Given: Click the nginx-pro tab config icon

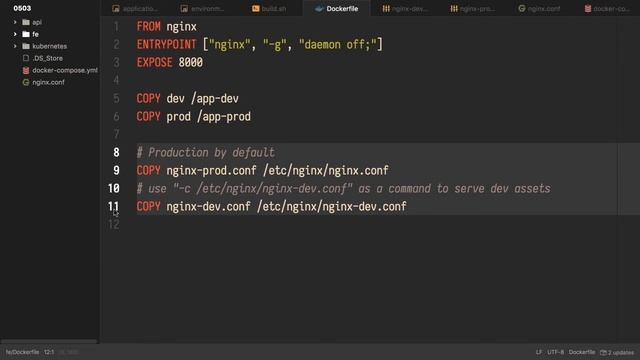Looking at the screenshot, I should point(454,9).
